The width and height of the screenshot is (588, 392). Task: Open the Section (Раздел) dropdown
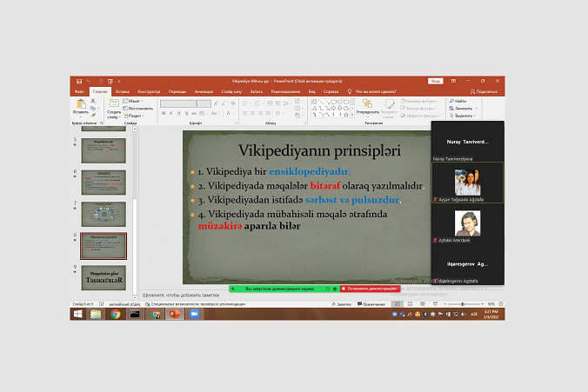tap(134, 116)
